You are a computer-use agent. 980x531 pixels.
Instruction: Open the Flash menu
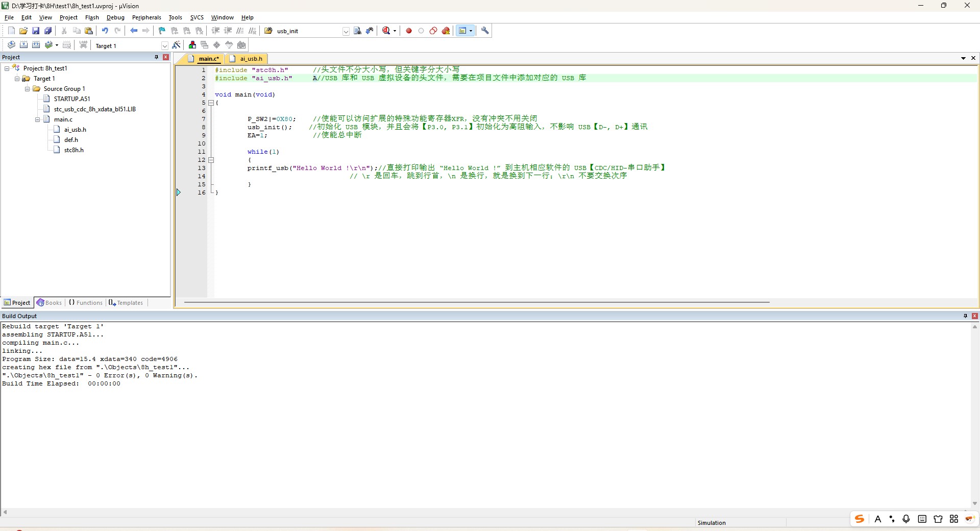(x=92, y=17)
